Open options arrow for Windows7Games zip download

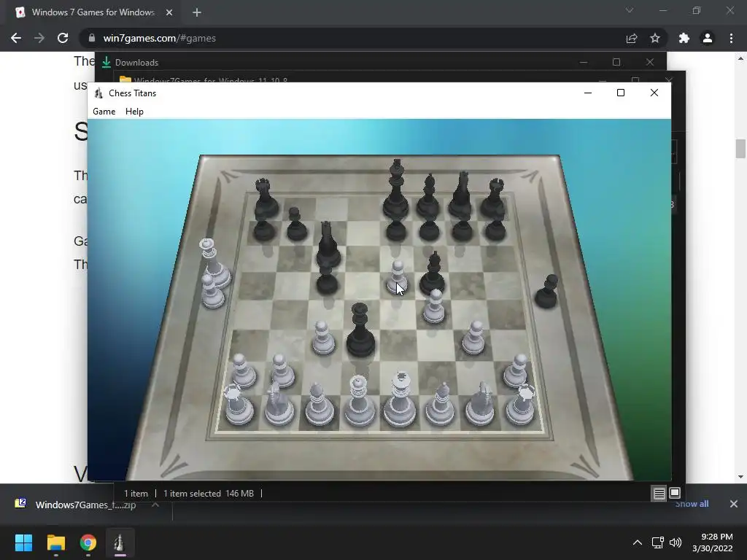click(155, 505)
